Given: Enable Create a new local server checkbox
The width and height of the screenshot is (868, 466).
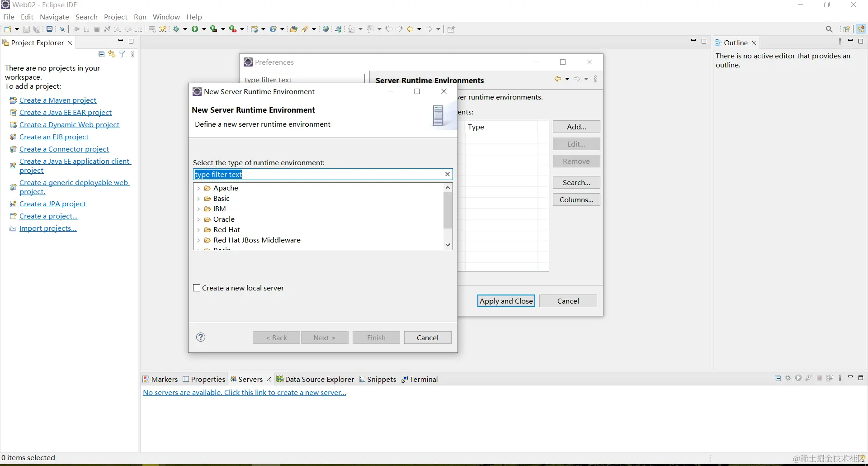Looking at the screenshot, I should click(197, 288).
